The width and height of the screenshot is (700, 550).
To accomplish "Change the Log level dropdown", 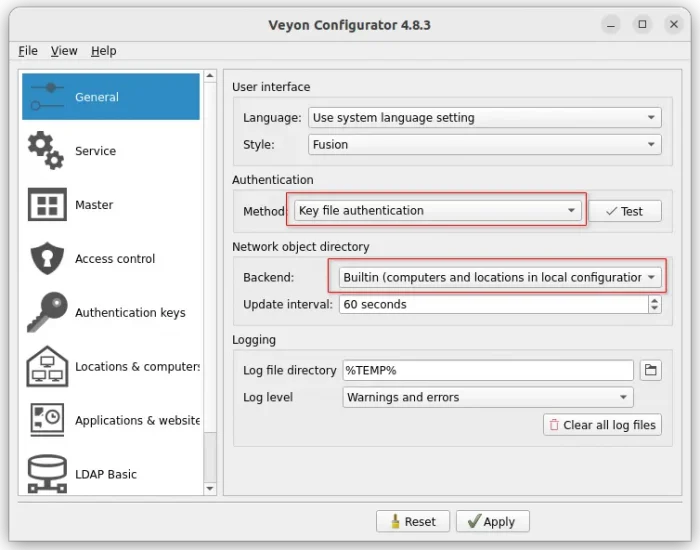I will point(487,397).
